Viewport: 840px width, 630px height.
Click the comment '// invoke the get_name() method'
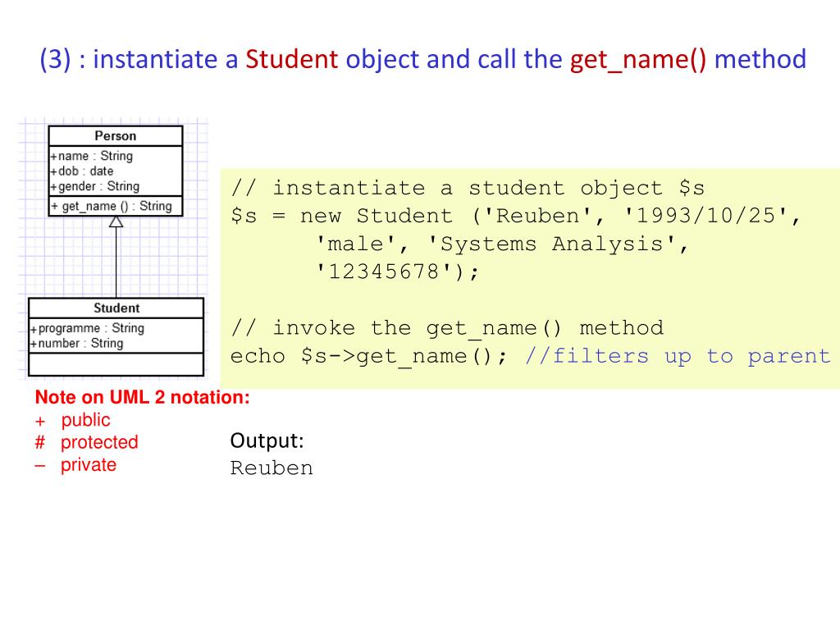[x=447, y=328]
